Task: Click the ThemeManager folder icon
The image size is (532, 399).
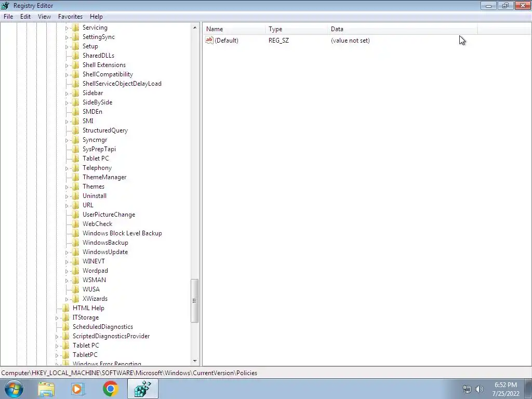Action: click(x=76, y=177)
